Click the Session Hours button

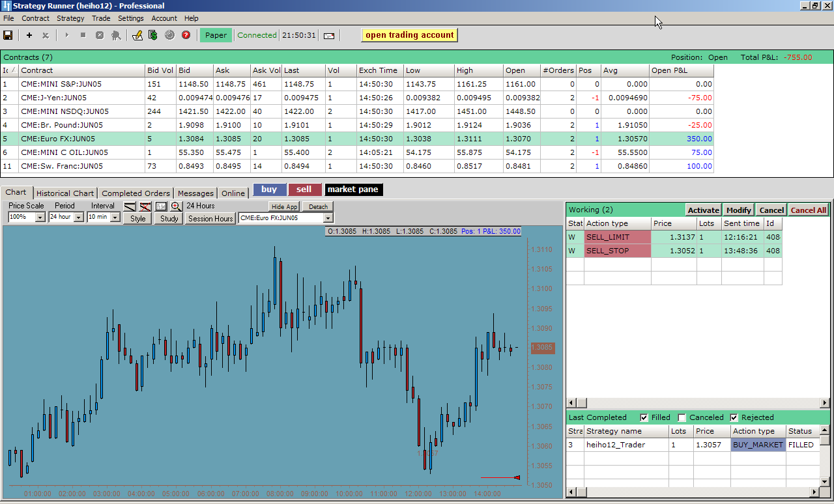210,219
